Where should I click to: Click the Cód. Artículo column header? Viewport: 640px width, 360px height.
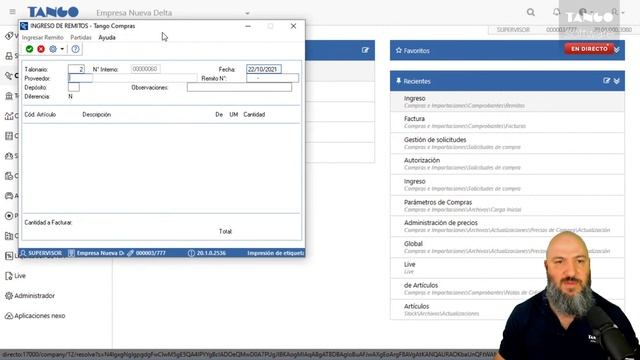40,115
